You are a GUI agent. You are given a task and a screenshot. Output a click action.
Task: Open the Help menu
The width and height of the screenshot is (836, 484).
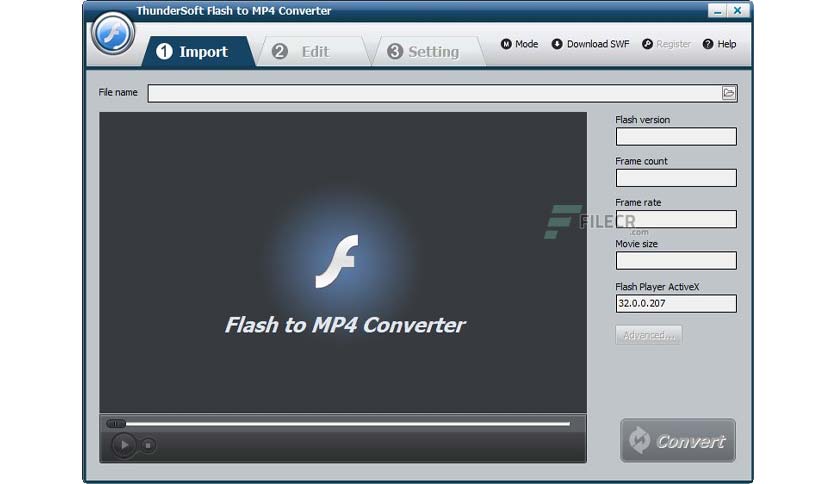point(719,44)
